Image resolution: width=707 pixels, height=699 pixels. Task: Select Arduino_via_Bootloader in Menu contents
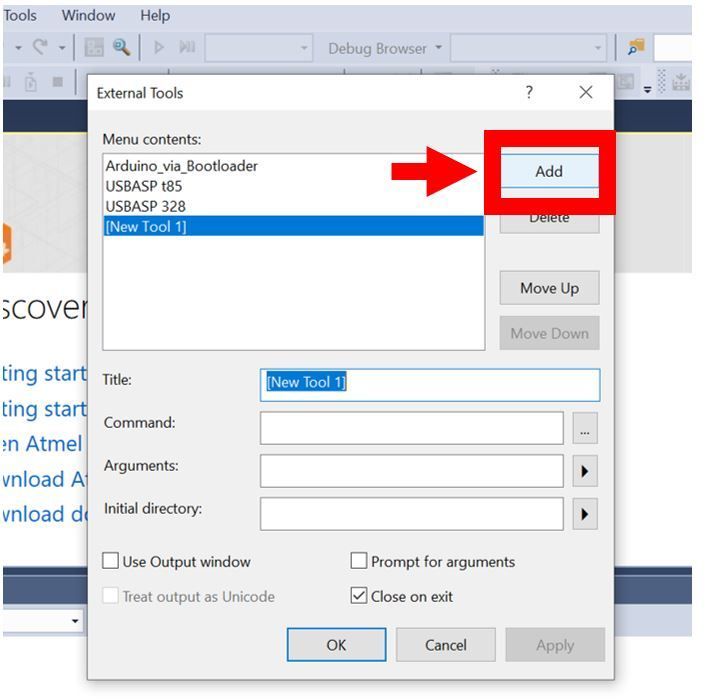tap(294, 166)
